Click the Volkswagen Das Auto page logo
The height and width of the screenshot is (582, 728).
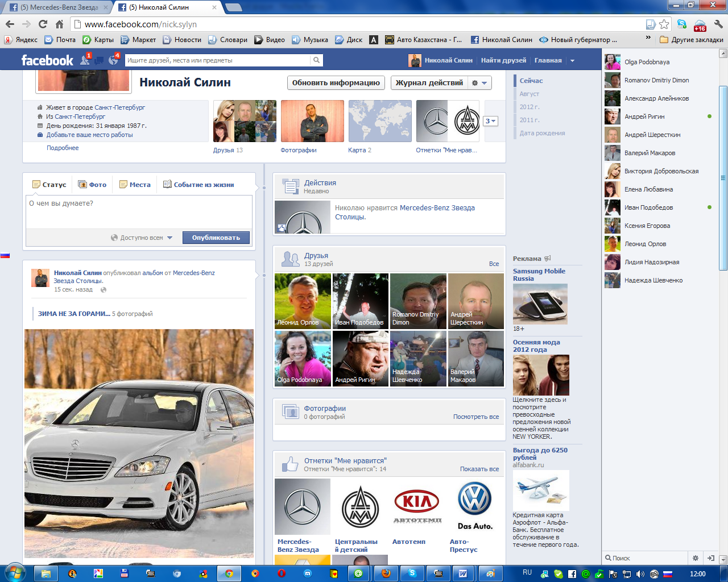[475, 506]
